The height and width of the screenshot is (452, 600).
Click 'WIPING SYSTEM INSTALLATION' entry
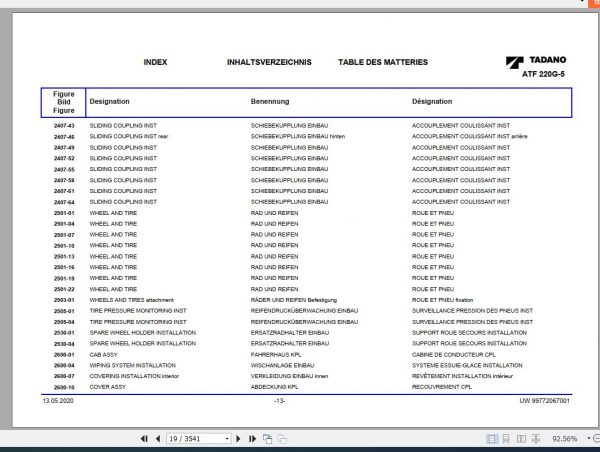click(x=132, y=366)
